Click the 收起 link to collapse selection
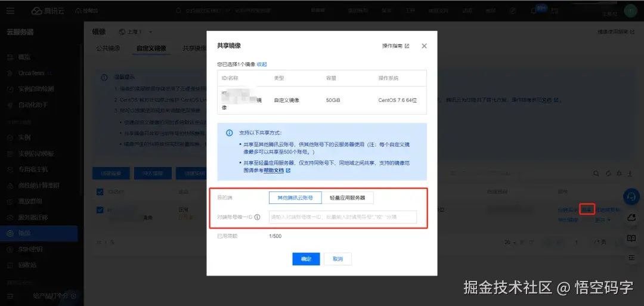Viewport: 644px width, 306px height. coord(262,64)
